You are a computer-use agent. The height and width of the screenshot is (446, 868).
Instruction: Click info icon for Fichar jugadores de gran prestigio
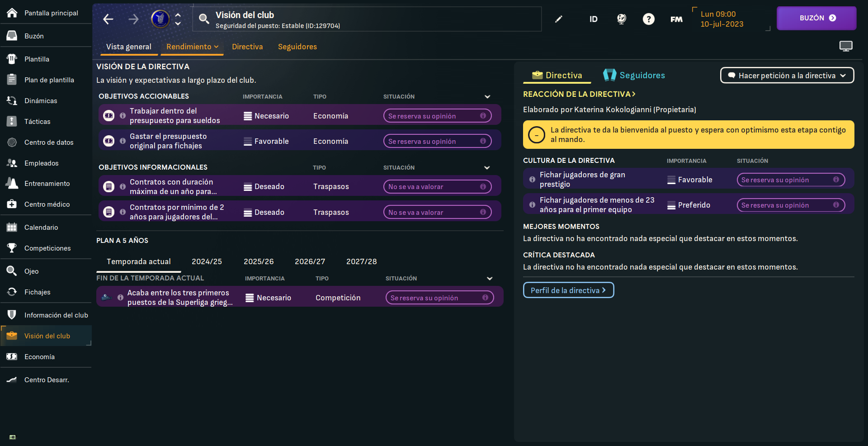(532, 179)
